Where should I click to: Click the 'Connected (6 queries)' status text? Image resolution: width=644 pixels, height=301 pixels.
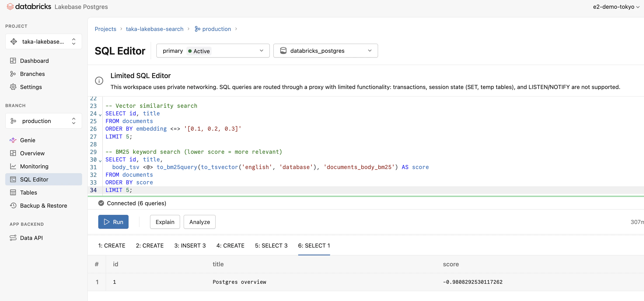pyautogui.click(x=136, y=203)
